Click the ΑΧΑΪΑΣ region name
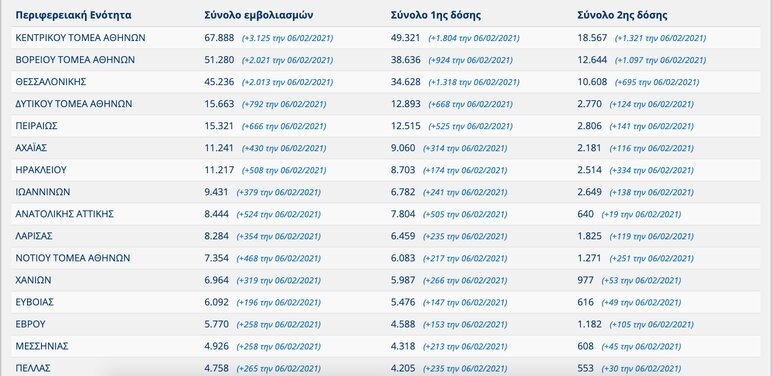Viewport: 772px width, 376px height. click(x=32, y=148)
